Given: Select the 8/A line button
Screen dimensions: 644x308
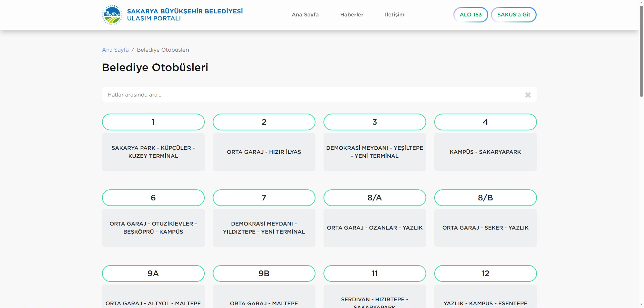Looking at the screenshot, I should 375,198.
